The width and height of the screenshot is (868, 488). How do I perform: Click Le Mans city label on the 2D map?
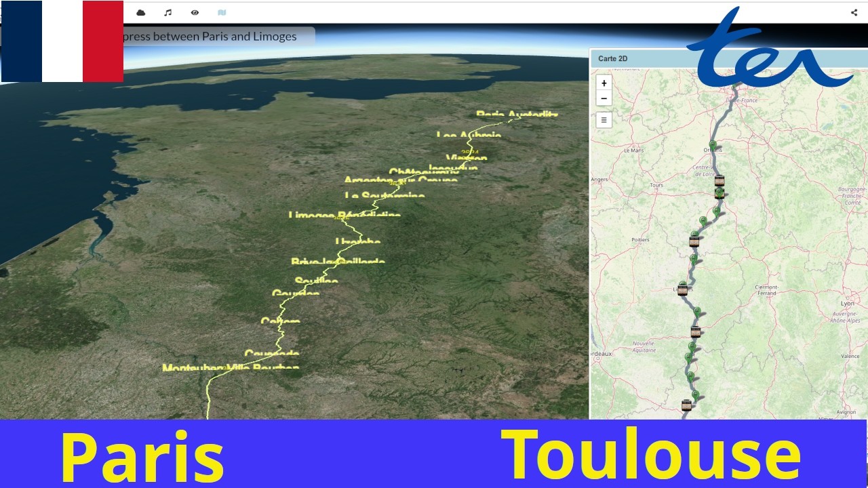coord(633,150)
